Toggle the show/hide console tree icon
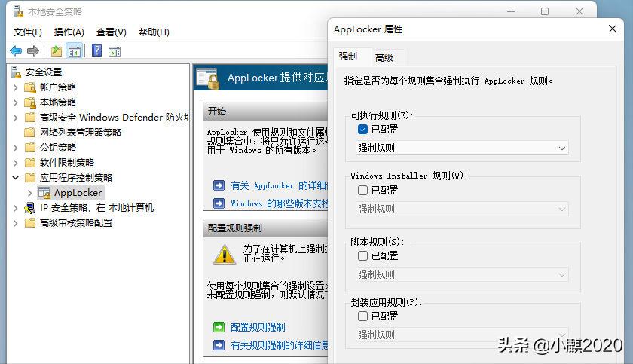Viewport: 633px width, 364px height. 75,50
